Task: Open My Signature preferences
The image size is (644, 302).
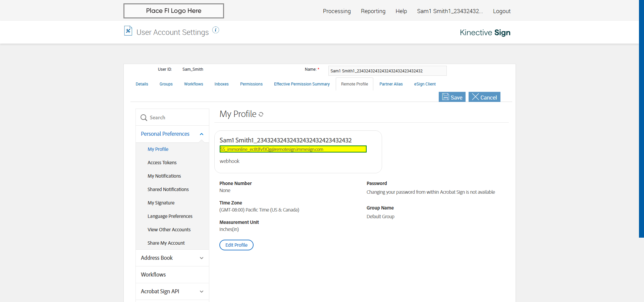Action: tap(161, 203)
